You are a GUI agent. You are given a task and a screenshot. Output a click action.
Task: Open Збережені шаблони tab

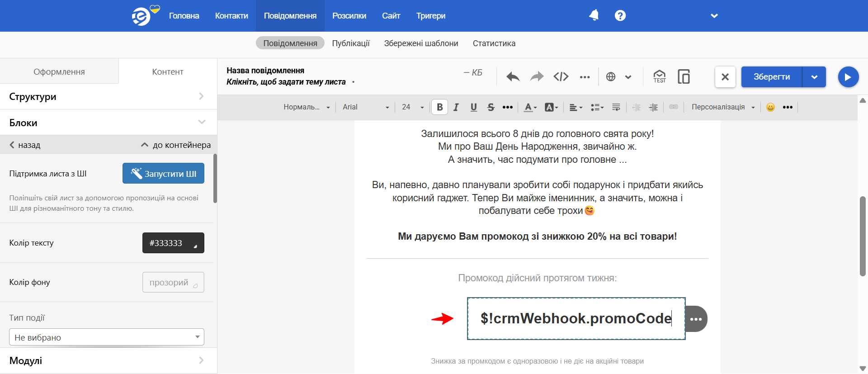(421, 43)
